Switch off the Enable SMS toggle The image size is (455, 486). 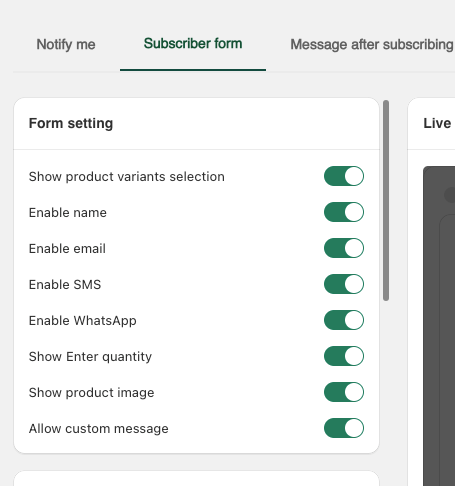[x=344, y=284]
